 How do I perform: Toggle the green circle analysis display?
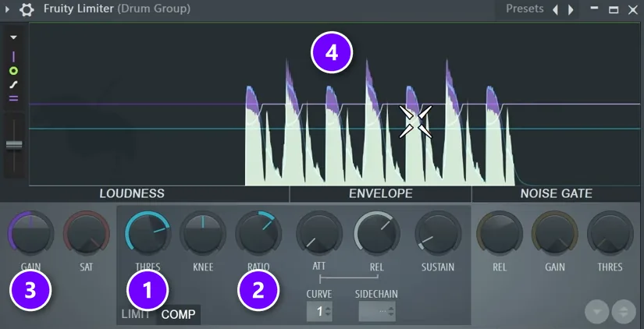pos(13,71)
